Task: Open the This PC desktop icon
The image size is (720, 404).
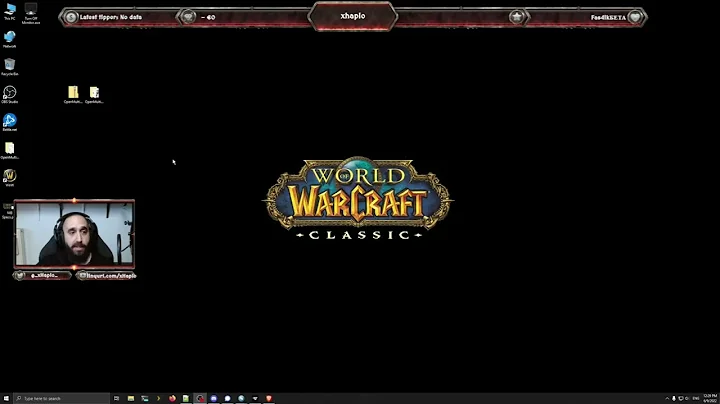Action: click(x=10, y=11)
